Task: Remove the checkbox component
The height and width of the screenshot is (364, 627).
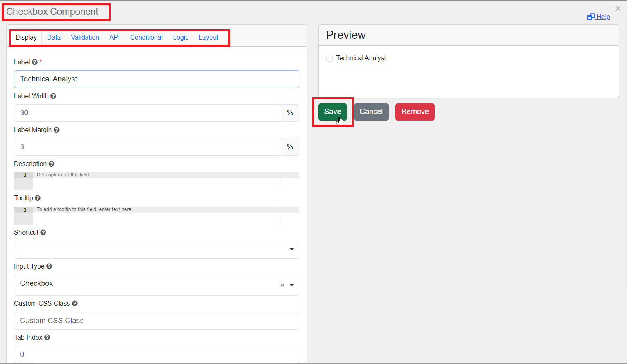Action: pyautogui.click(x=415, y=112)
